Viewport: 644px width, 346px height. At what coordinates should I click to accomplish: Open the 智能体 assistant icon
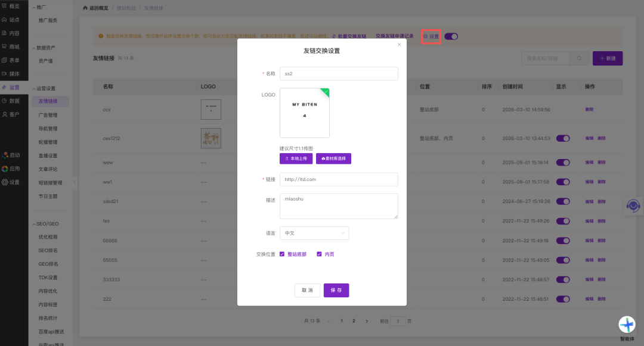pos(627,325)
